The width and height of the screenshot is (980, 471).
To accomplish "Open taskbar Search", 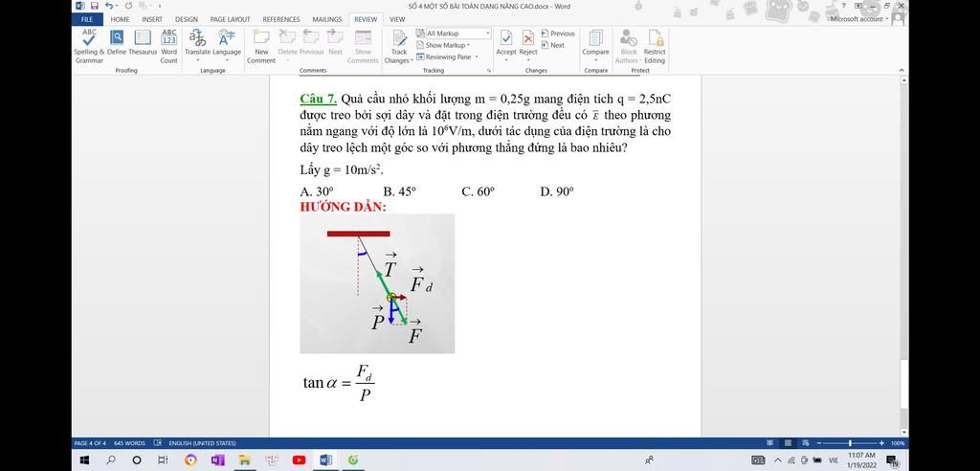I will pyautogui.click(x=111, y=460).
